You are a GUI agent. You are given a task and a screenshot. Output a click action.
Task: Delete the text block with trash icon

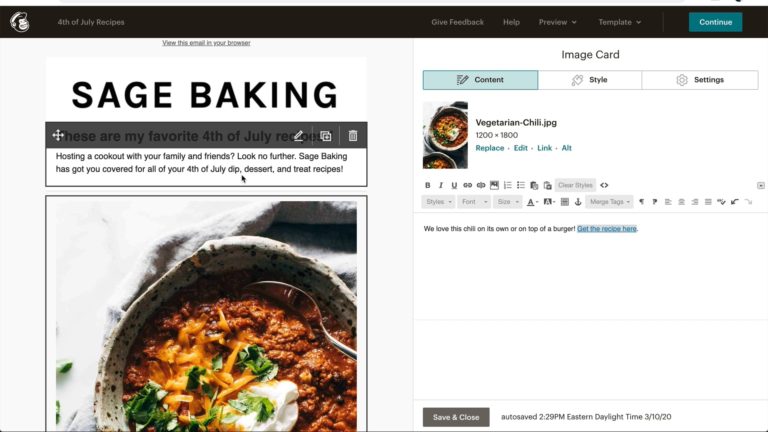[x=353, y=136]
